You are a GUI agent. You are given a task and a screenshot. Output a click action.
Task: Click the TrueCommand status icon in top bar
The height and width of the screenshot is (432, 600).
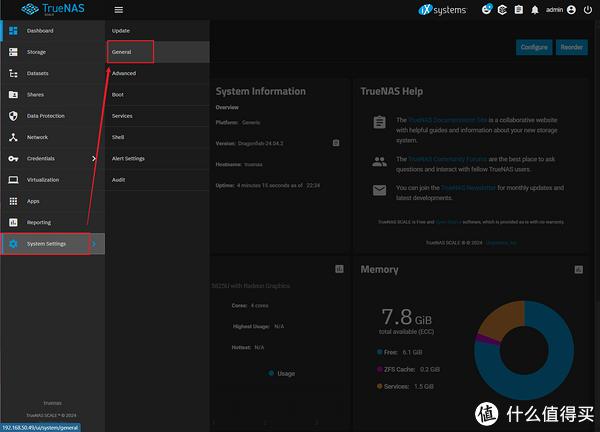(502, 10)
